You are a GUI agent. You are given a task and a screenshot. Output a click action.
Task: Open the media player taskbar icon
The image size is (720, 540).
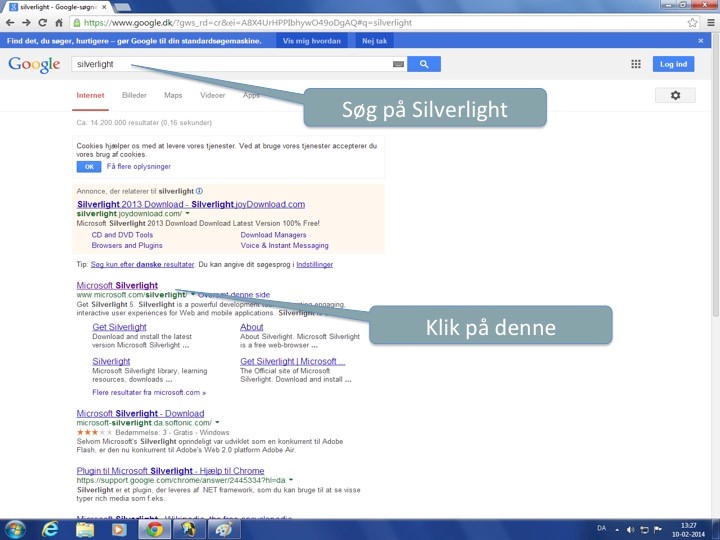118,529
